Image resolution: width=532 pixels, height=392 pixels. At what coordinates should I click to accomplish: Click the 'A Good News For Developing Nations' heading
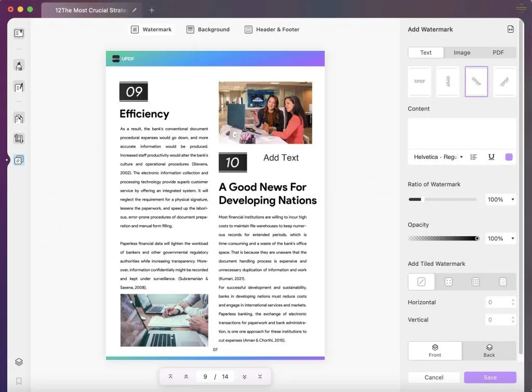[x=268, y=194]
